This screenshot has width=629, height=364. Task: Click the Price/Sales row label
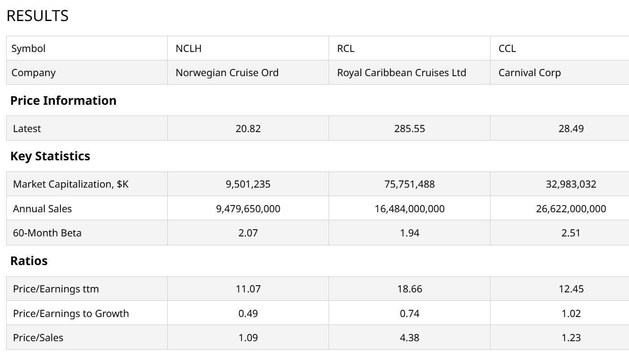(x=38, y=338)
